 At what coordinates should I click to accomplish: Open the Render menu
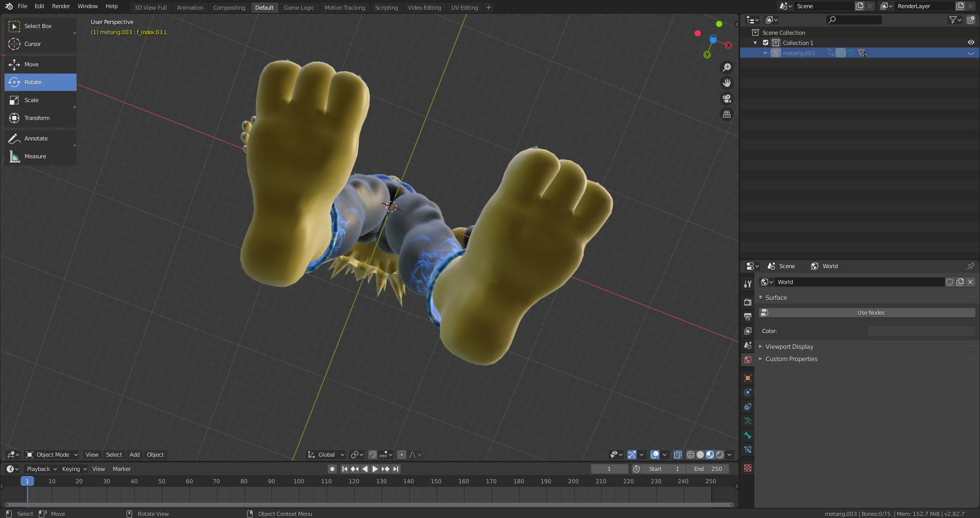coord(61,6)
